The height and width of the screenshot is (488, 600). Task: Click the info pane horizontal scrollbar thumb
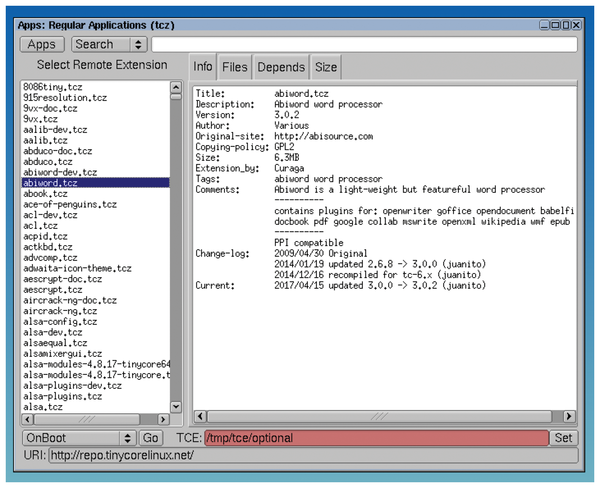[380, 416]
